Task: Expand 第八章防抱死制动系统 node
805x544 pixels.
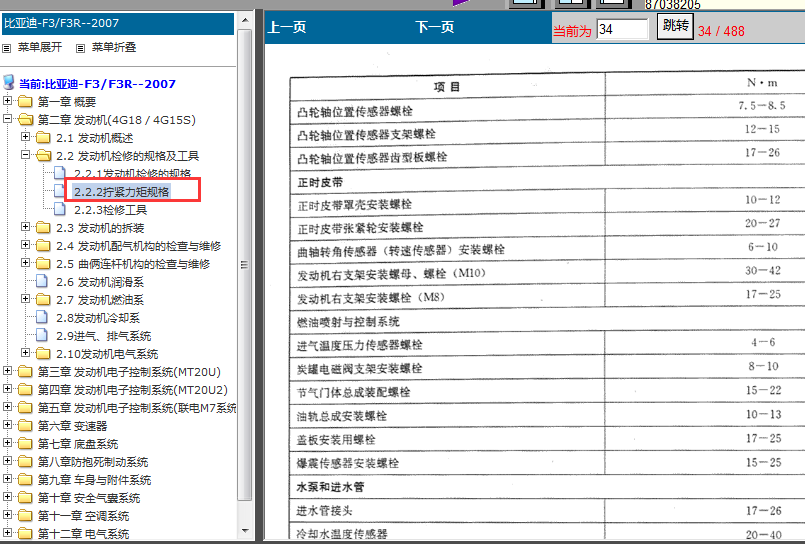Action: (7, 460)
